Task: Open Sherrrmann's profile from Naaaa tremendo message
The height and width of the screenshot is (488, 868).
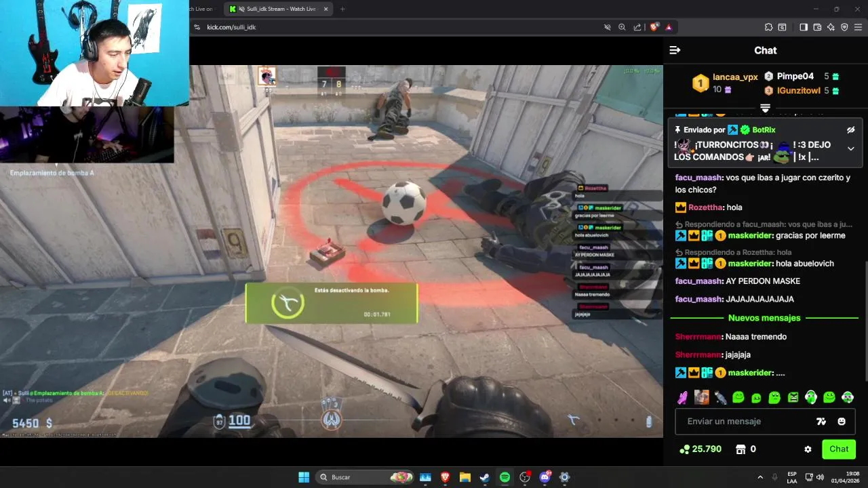Action: tap(698, 337)
